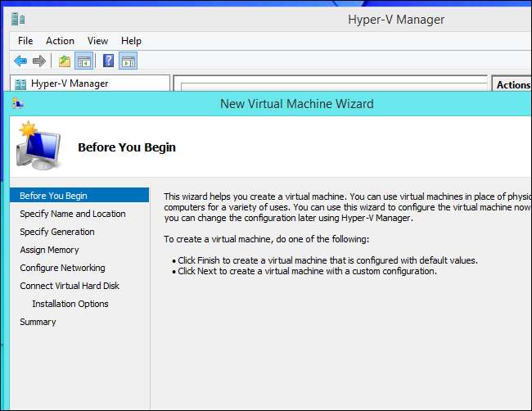The image size is (532, 411).
Task: Toggle the Show/Hide Action Pane icon
Action: click(x=128, y=61)
